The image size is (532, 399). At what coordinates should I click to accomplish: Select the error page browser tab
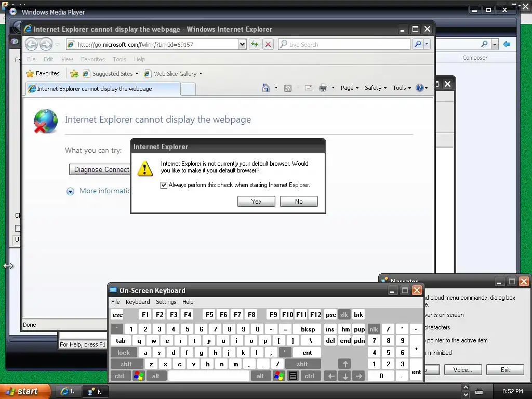[102, 89]
